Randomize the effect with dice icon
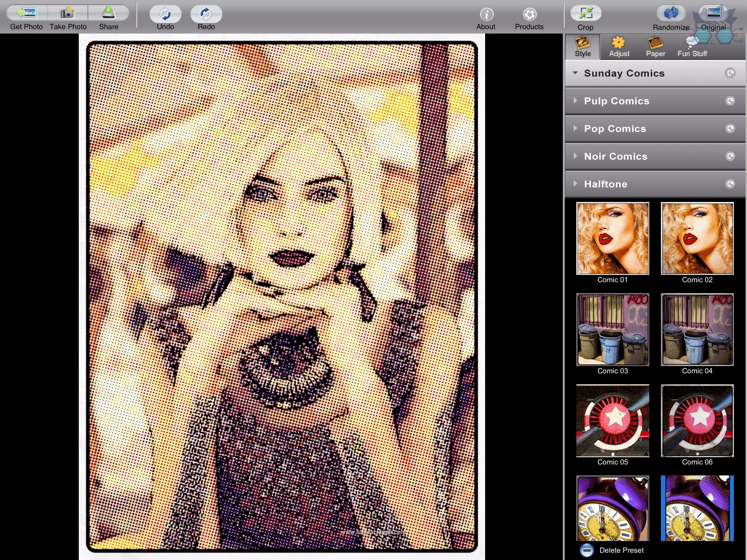This screenshot has height=560, width=747. coord(671,13)
